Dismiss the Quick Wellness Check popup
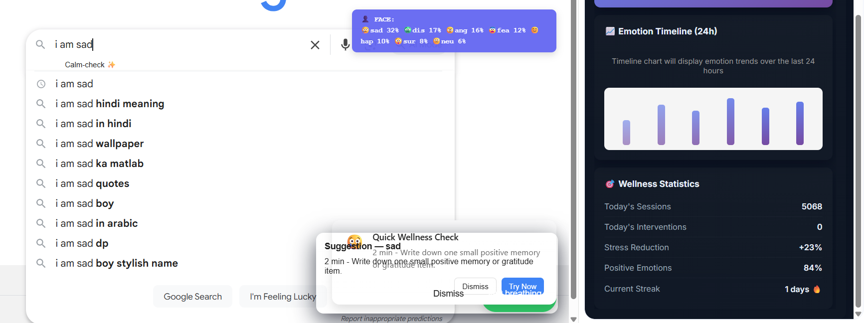This screenshot has width=868, height=323. point(475,287)
